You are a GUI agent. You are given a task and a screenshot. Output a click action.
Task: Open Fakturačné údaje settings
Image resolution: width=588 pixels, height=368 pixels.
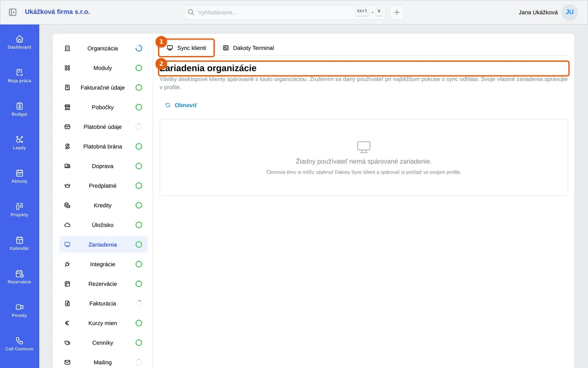[x=103, y=88]
